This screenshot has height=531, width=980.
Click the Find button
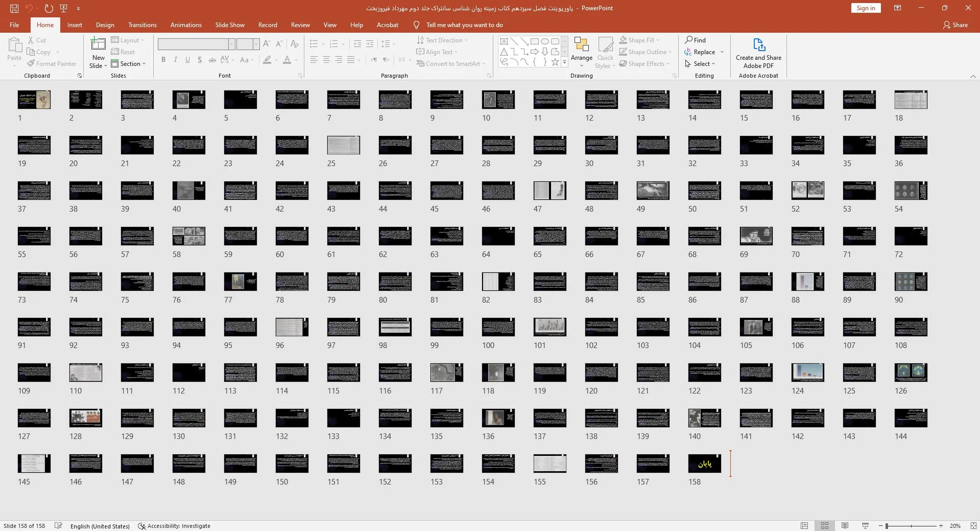[x=696, y=40]
